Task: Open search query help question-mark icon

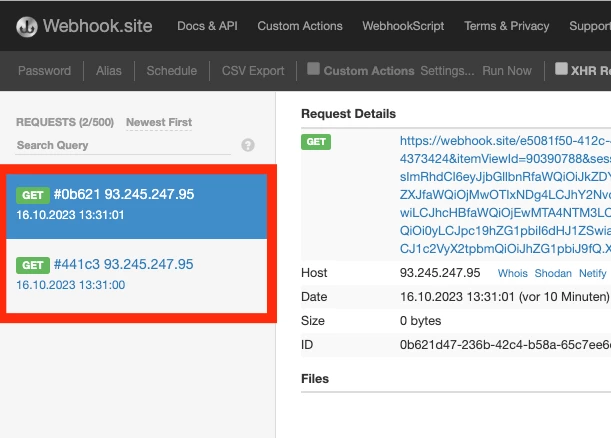Action: (x=248, y=145)
